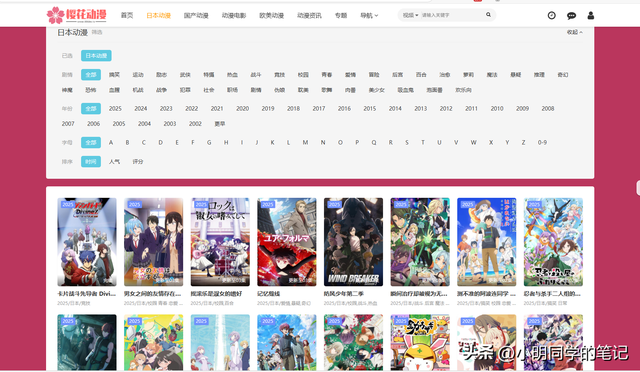Open the 专题 nav tab
This screenshot has width=640, height=372.
[x=341, y=16]
